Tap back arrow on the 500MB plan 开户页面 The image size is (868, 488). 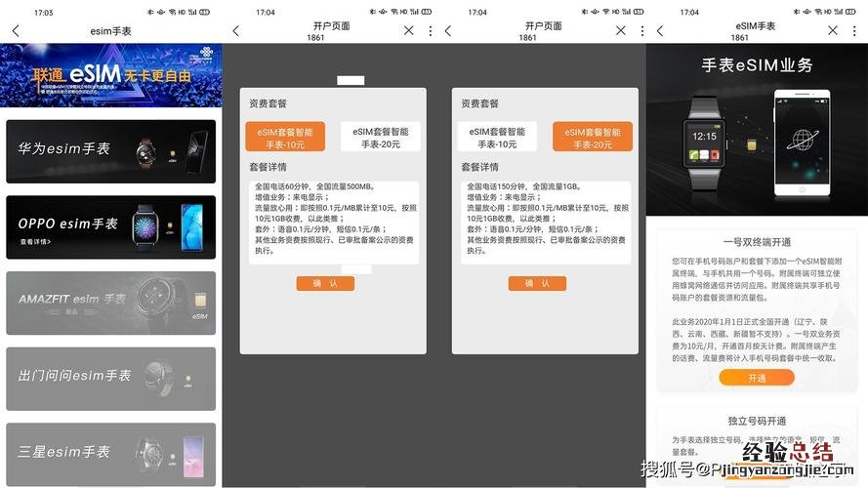pyautogui.click(x=235, y=31)
